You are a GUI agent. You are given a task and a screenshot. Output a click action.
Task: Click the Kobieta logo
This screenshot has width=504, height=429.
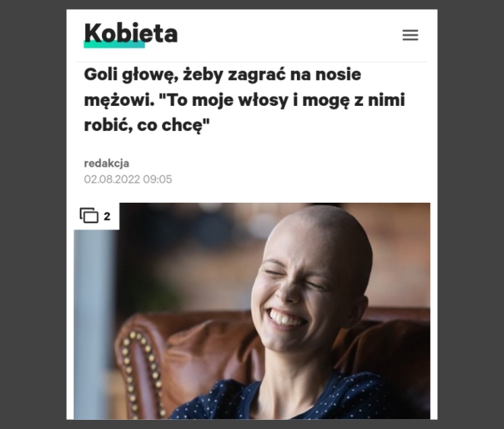point(130,34)
